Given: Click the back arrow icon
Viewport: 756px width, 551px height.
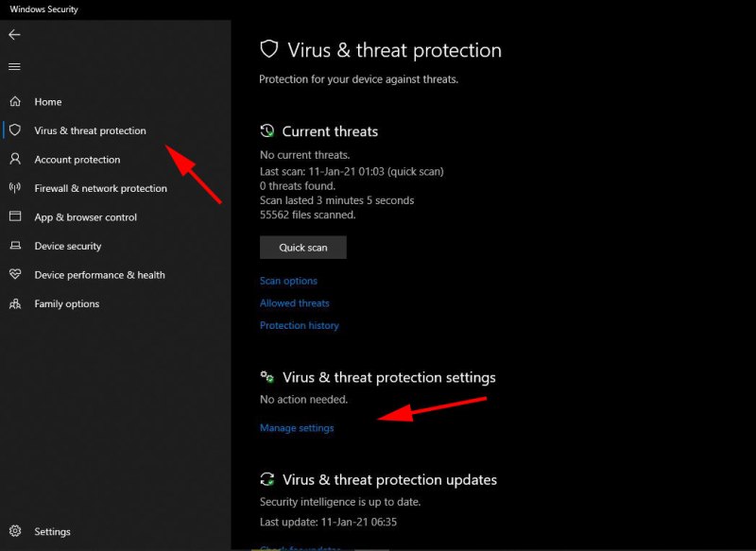Looking at the screenshot, I should (14, 35).
